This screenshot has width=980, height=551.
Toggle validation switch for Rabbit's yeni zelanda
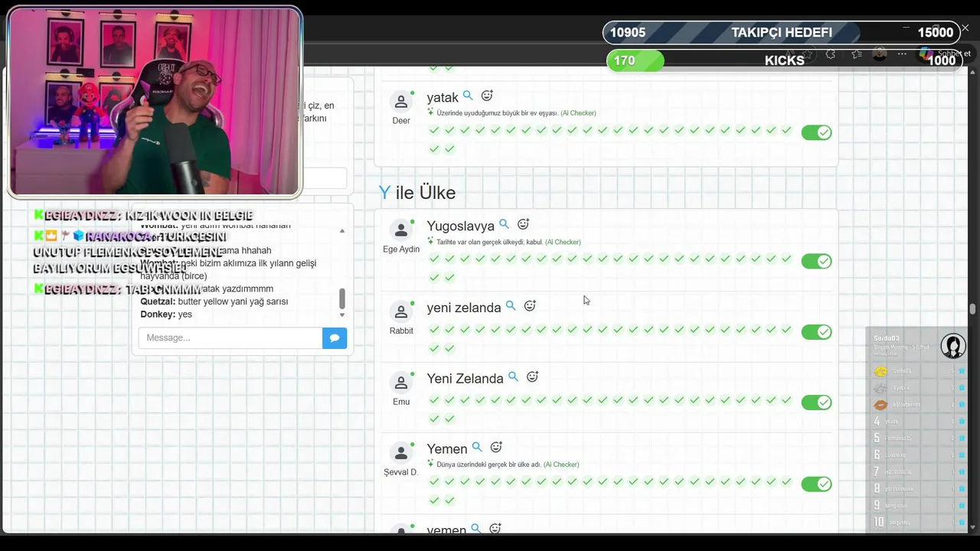816,332
